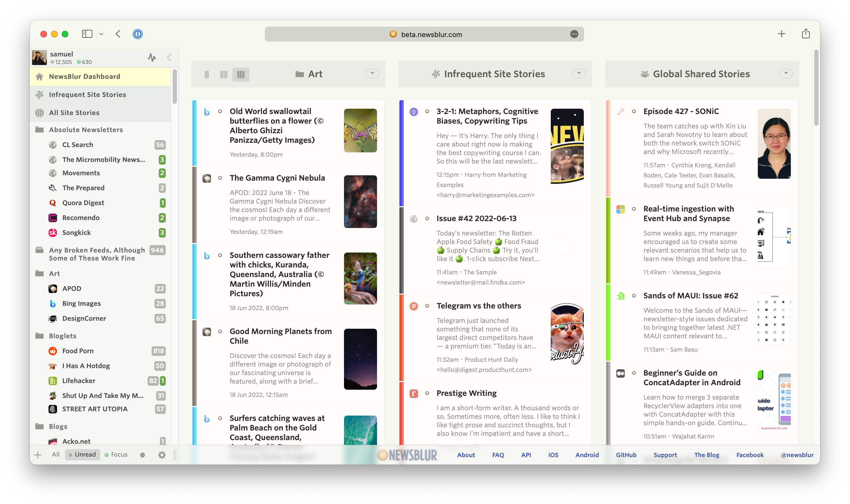Click the DesignCorner feed icon

click(x=53, y=318)
